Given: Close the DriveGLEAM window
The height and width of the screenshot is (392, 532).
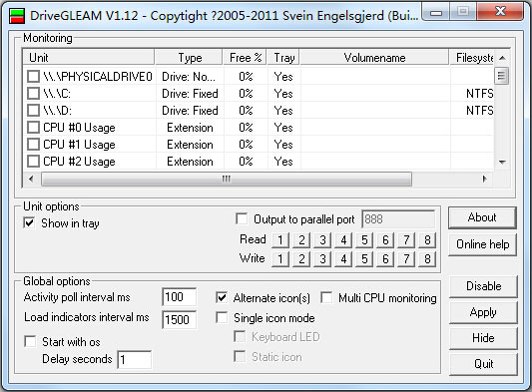Looking at the screenshot, I should pyautogui.click(x=500, y=11).
